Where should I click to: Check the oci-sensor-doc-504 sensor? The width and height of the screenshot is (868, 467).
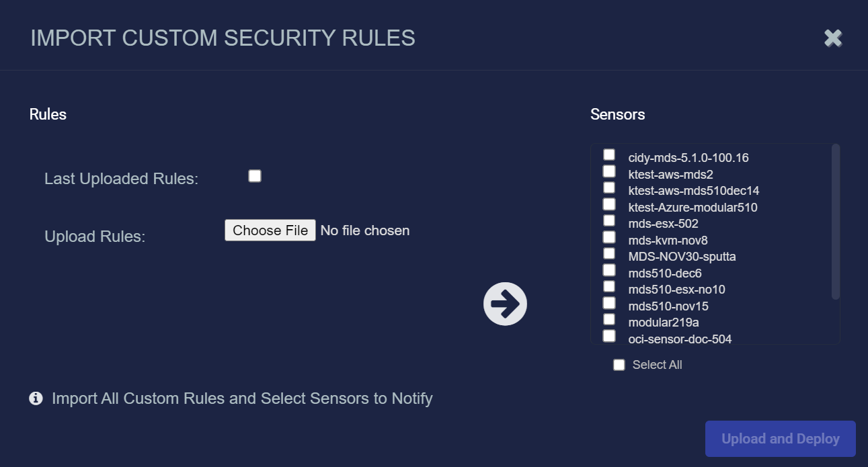(609, 335)
